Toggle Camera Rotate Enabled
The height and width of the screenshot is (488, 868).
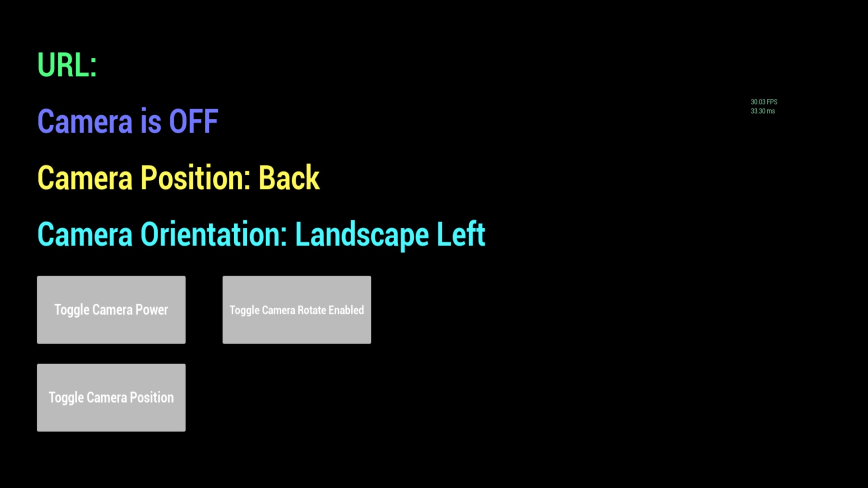[x=297, y=309]
